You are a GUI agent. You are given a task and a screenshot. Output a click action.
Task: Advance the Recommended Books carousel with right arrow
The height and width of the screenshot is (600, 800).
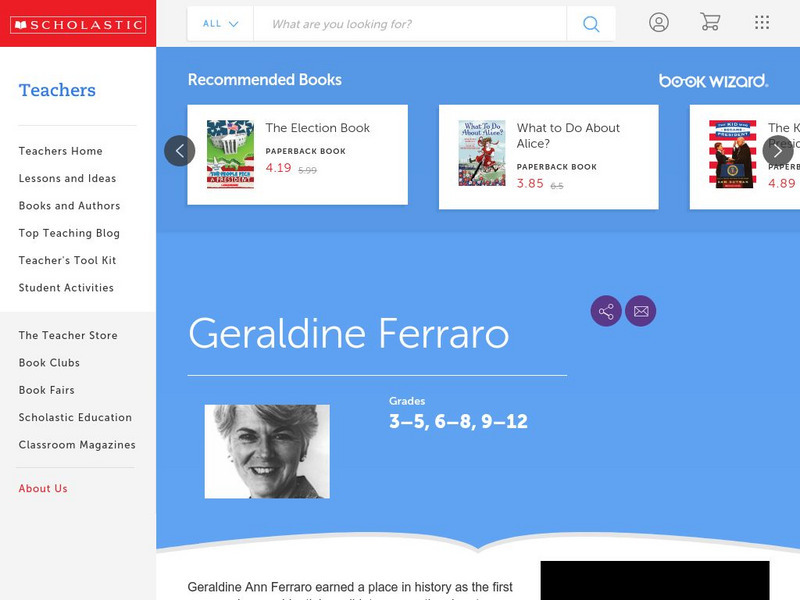[x=777, y=150]
